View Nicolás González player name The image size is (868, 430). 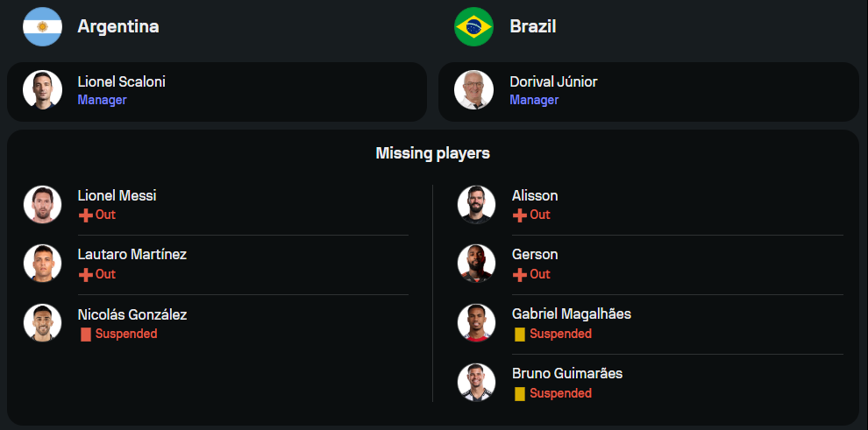point(132,314)
